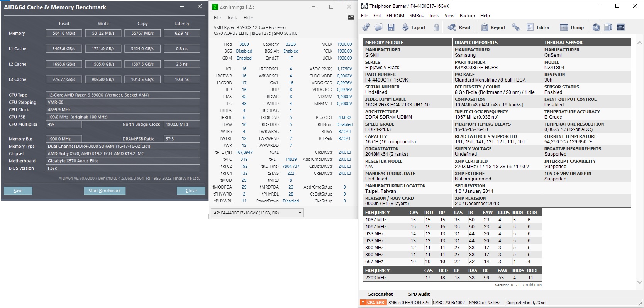The height and width of the screenshot is (308, 644).
Task: Click the Thaiphoon Burner scrollbar down arrow
Action: tap(639, 282)
